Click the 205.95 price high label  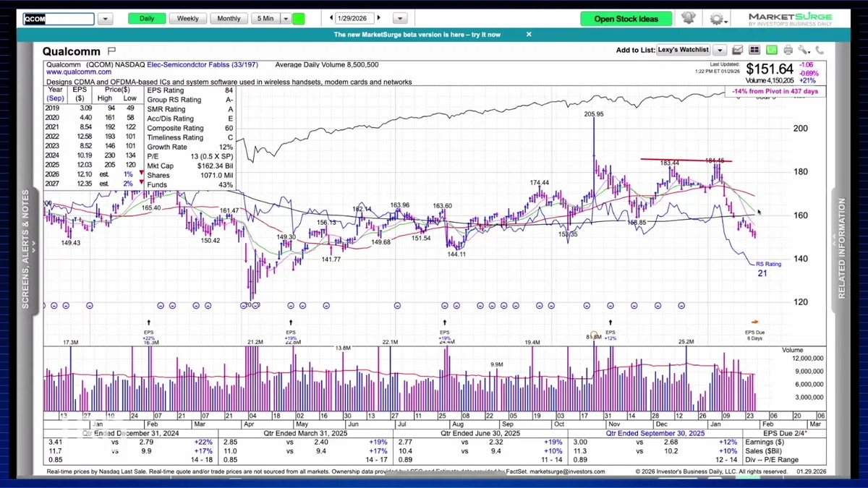[x=594, y=114]
